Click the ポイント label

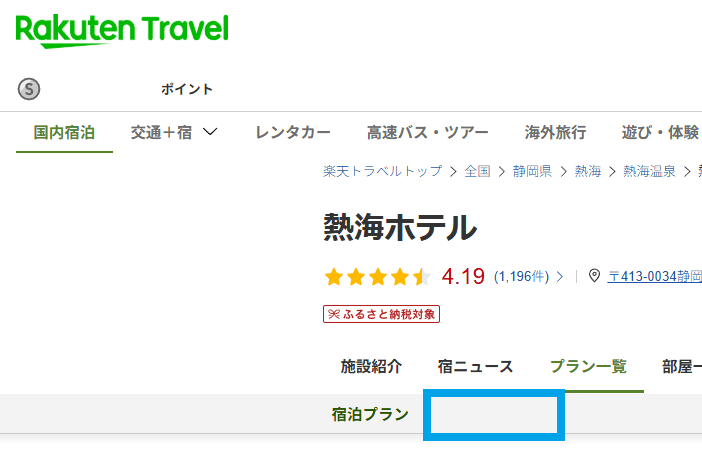pyautogui.click(x=187, y=89)
